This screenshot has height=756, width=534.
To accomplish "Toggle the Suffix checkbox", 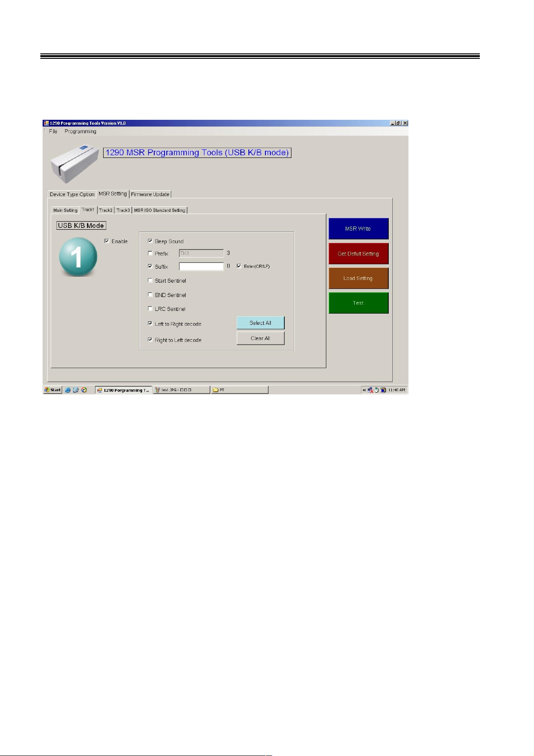I will click(x=150, y=266).
